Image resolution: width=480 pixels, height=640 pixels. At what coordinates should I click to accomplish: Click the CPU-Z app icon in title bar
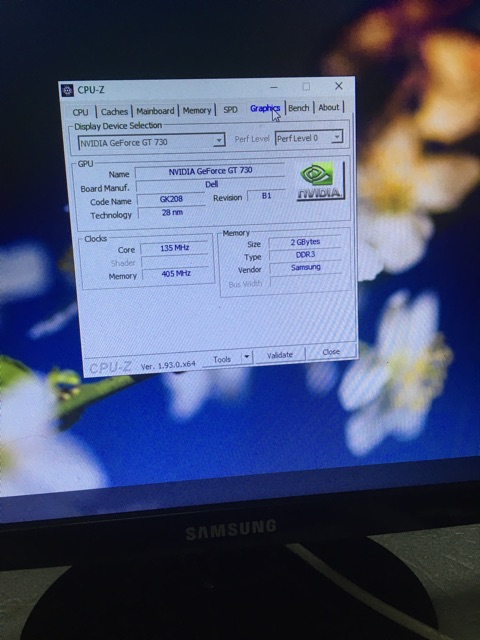67,90
